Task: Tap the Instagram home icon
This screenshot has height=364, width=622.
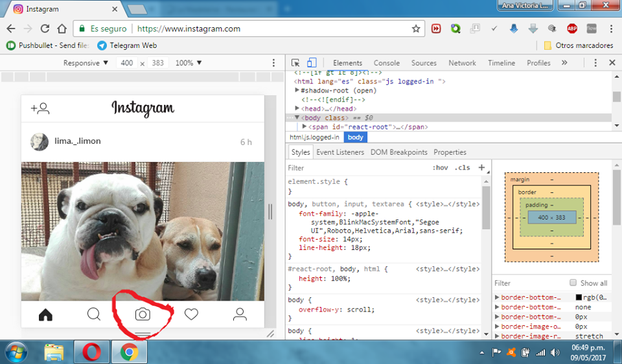Action: pyautogui.click(x=45, y=315)
